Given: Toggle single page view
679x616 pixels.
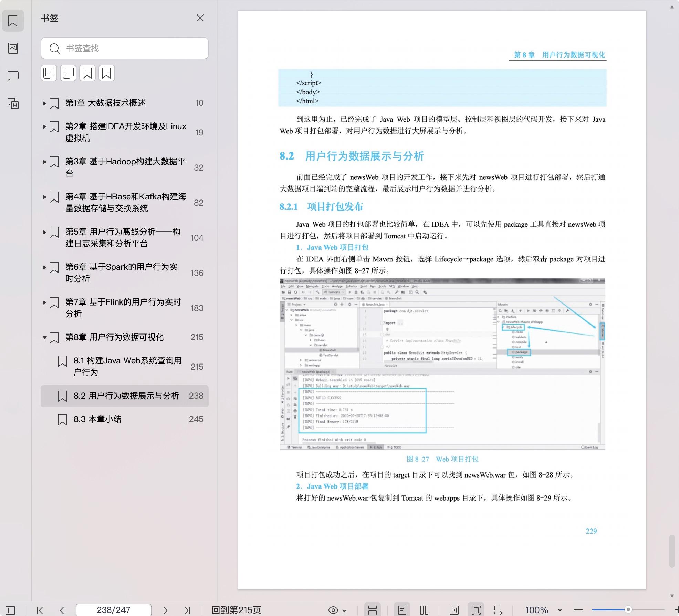Looking at the screenshot, I should [402, 610].
